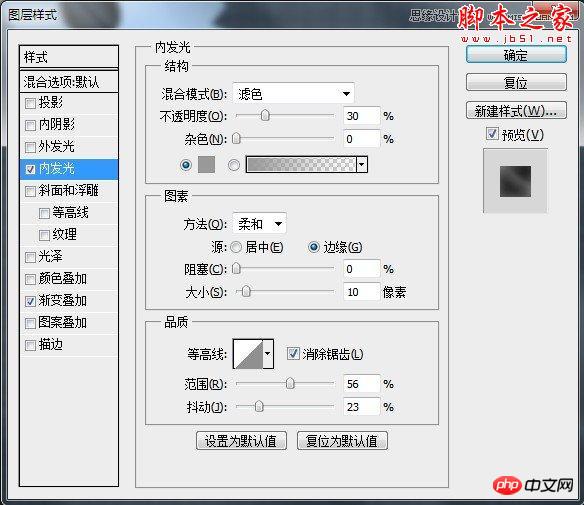Enable the 光泽 satin checkbox
The width and height of the screenshot is (584, 505).
(30, 257)
